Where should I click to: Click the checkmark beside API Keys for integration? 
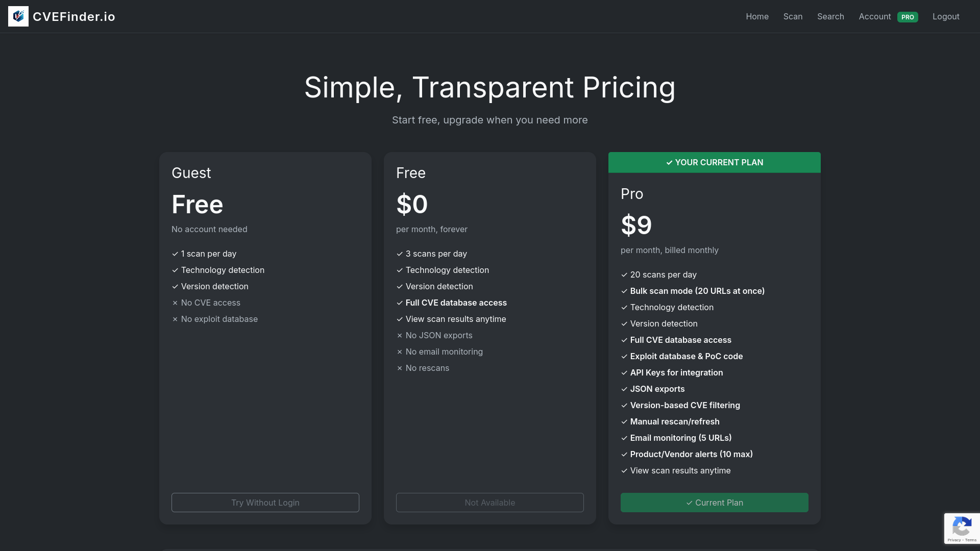624,373
